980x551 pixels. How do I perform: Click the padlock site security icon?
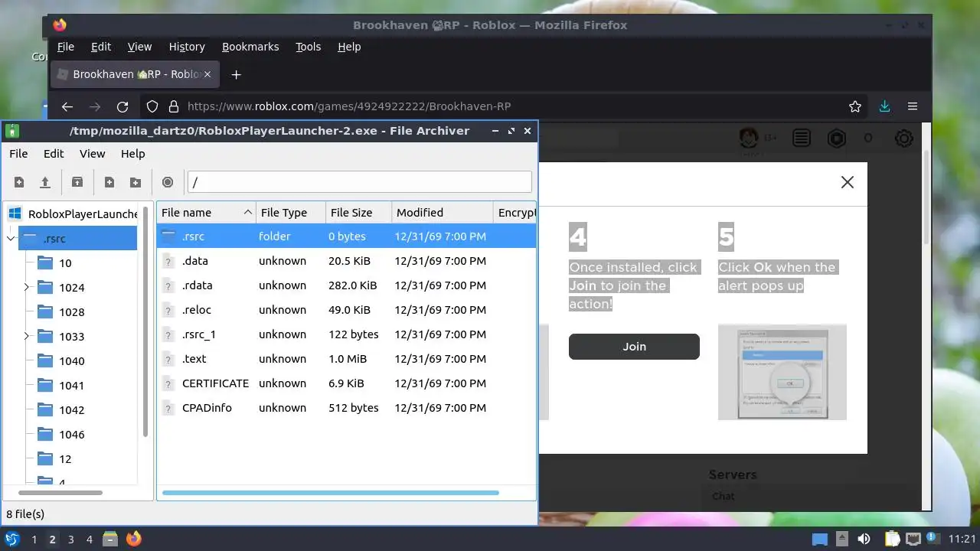(x=174, y=106)
